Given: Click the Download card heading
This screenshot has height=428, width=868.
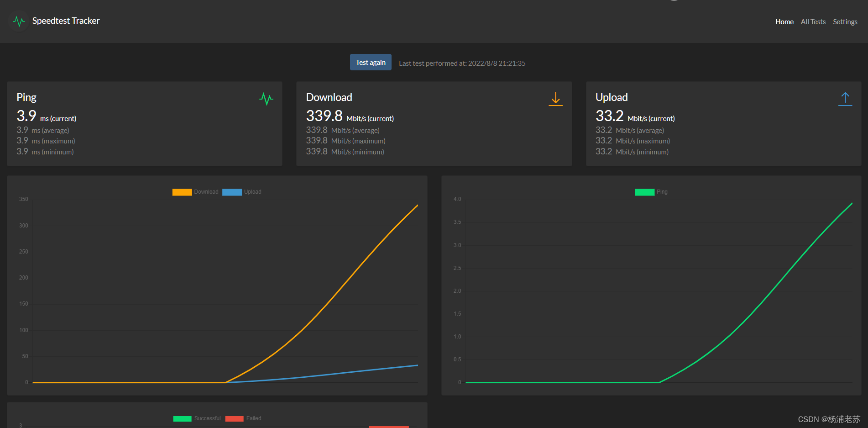Looking at the screenshot, I should tap(329, 97).
